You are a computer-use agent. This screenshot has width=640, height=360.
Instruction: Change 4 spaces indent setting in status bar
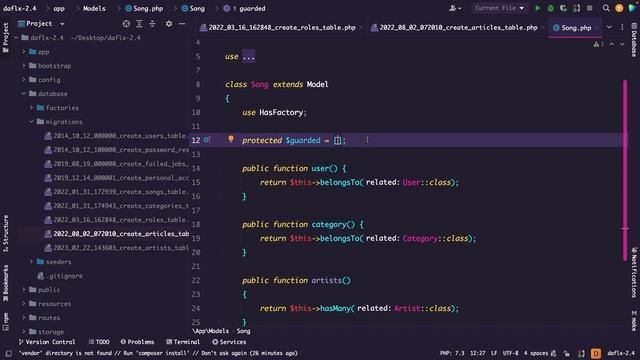(536, 353)
